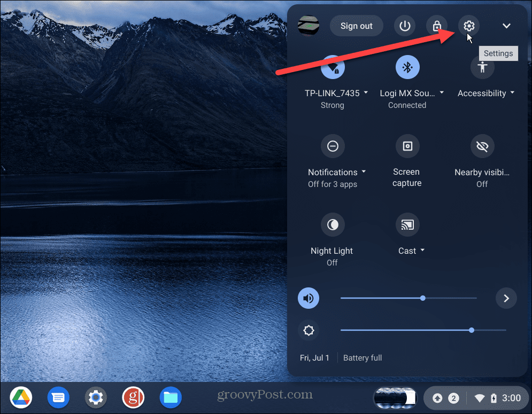Click the 3:00 clock in tray
The width and height of the screenshot is (532, 414).
(x=511, y=398)
